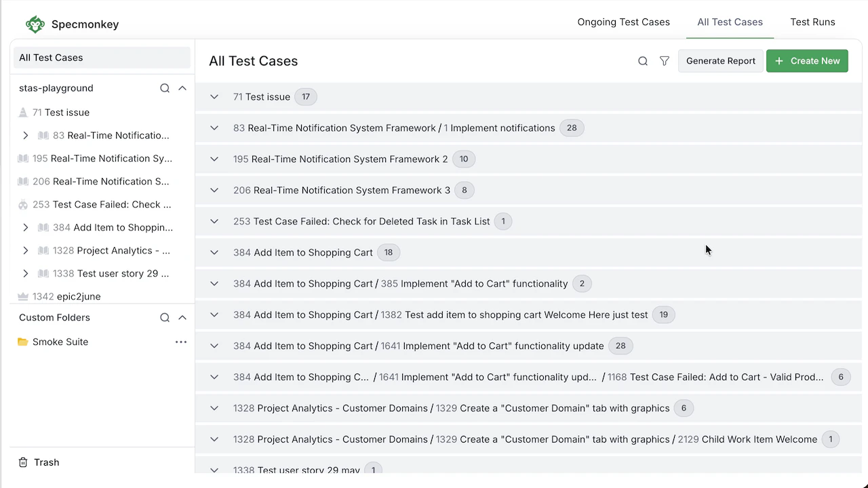Click the 17 count badge on Test issue
This screenshot has height=488, width=868.
point(306,97)
